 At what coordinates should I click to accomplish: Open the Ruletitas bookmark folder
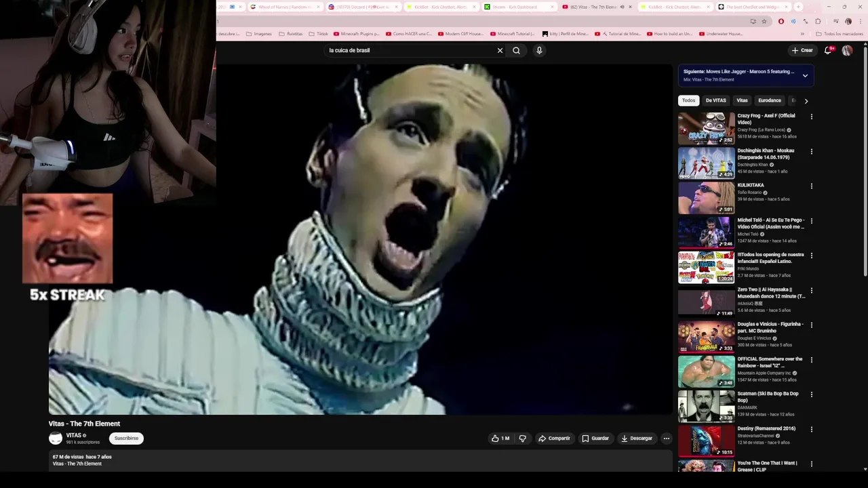(x=291, y=33)
